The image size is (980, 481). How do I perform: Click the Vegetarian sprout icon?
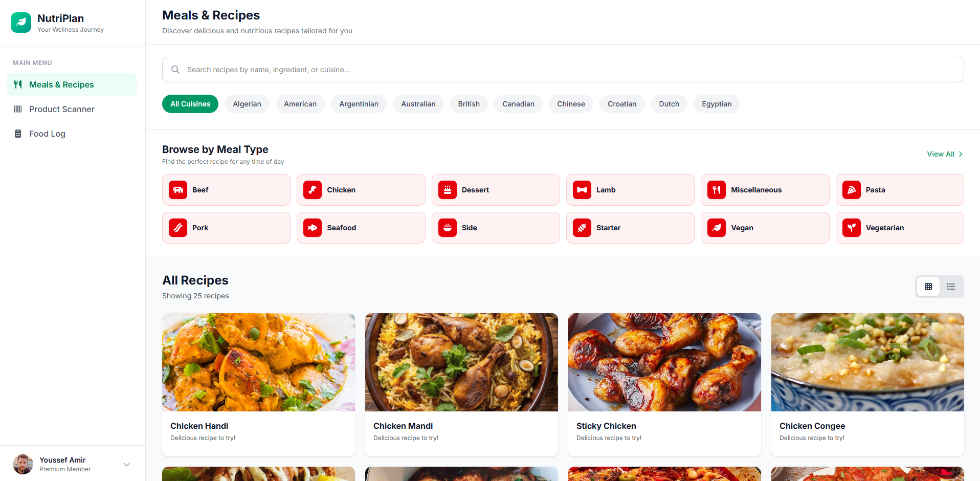pos(851,228)
